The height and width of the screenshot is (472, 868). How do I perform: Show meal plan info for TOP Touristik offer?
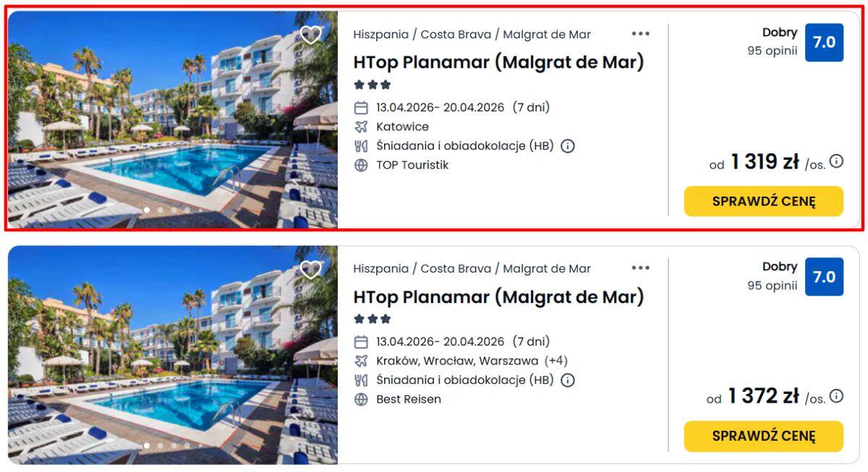(568, 146)
